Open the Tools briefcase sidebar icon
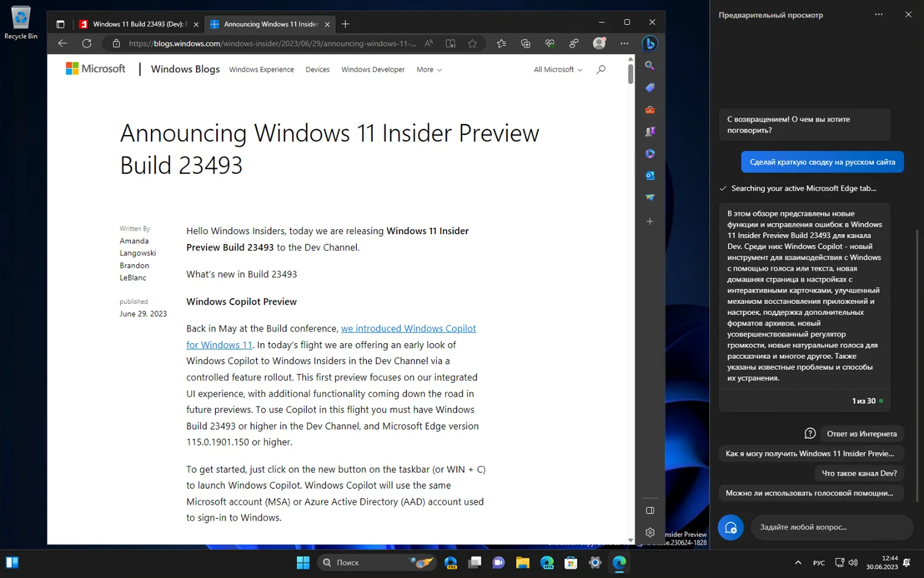Screen dimensions: 924x578 649,110
